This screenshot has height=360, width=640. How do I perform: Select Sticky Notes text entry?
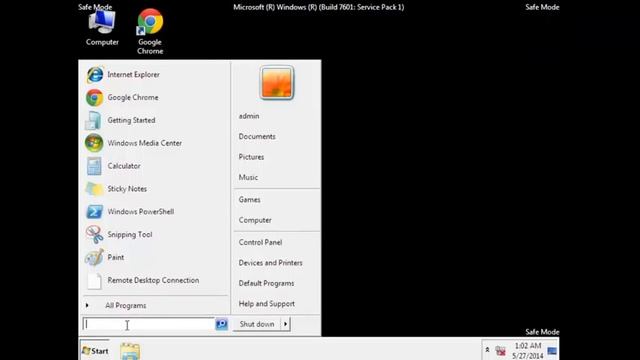127,189
